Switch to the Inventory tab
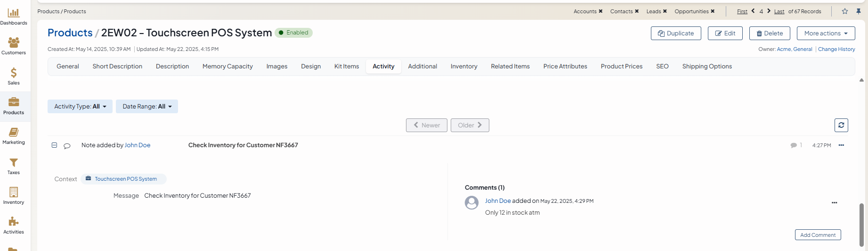The width and height of the screenshot is (868, 251). [463, 67]
